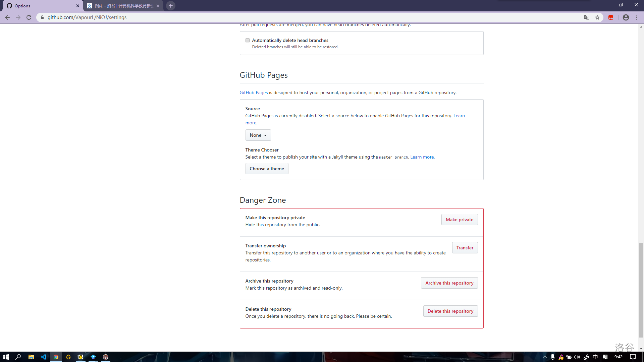Click the browser forward arrow

(18, 17)
